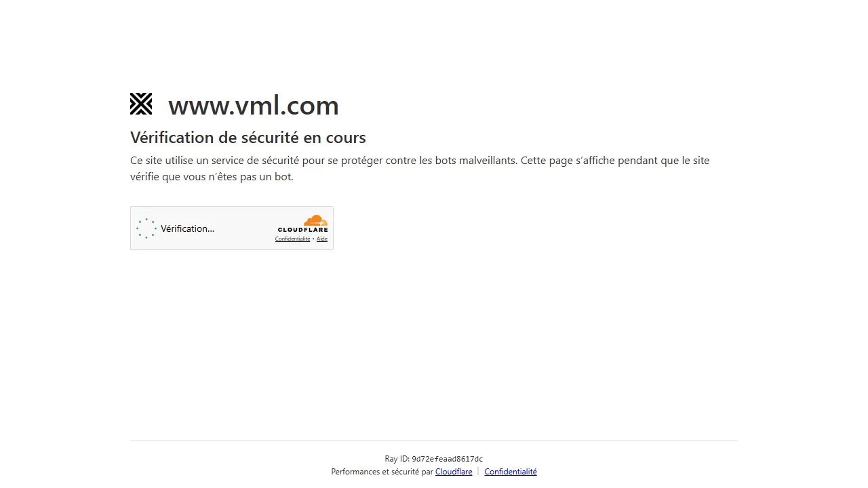
Task: Click the bot protection description paragraph
Action: point(419,168)
